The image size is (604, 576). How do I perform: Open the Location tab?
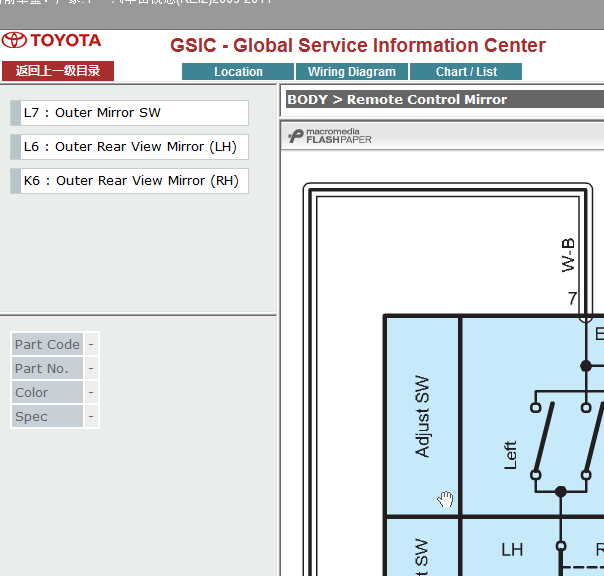[x=238, y=72]
